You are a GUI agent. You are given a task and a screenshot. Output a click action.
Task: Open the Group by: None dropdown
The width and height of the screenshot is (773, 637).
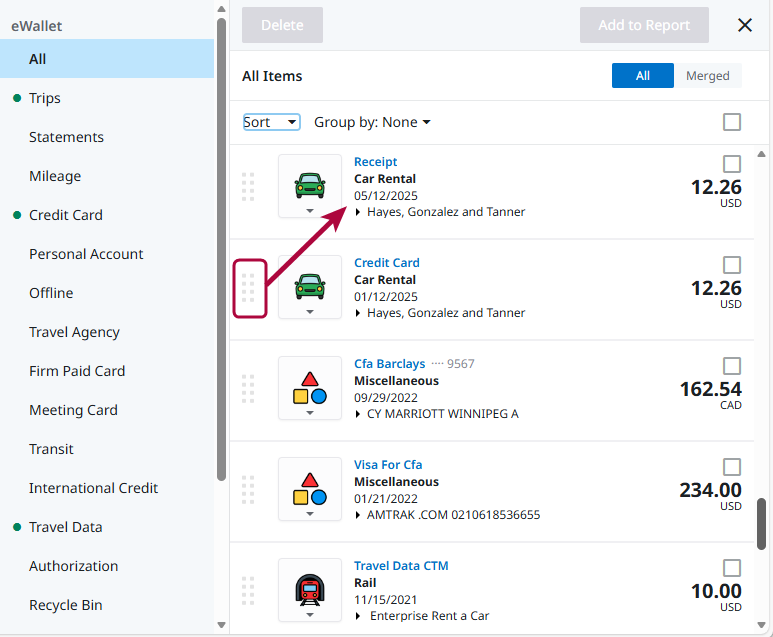[372, 122]
